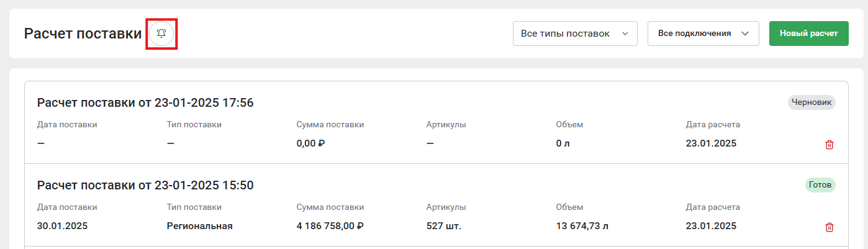Start a new calculation with 'Новый расчет'
The image size is (868, 249).
tap(809, 34)
